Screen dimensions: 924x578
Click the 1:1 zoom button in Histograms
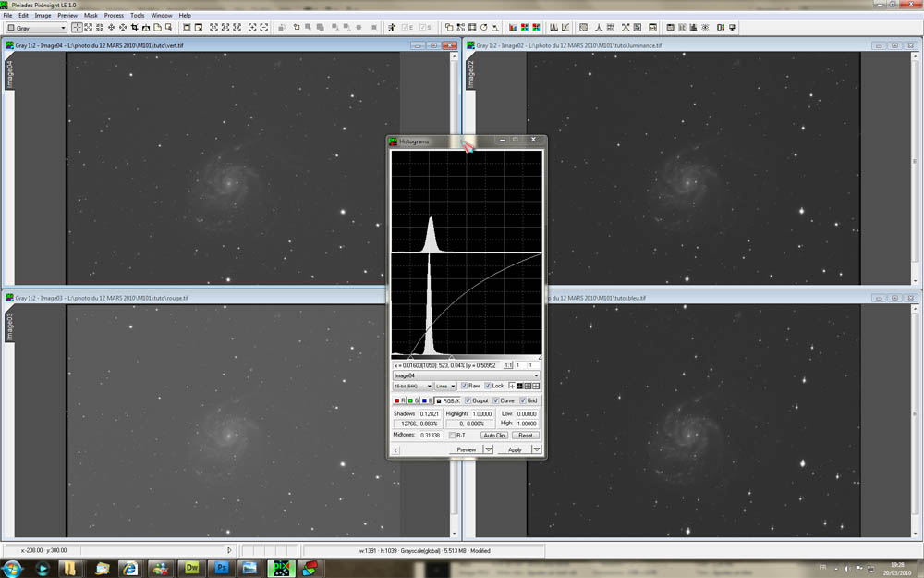508,365
